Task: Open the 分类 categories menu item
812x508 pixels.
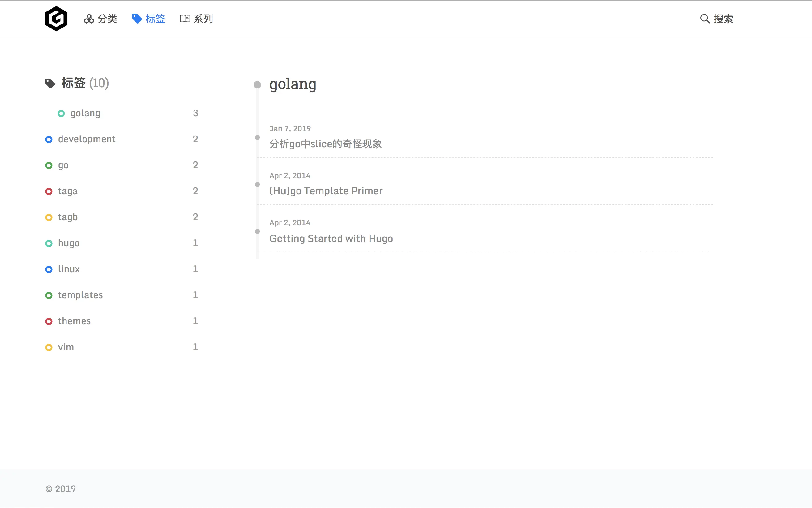Action: (107, 19)
